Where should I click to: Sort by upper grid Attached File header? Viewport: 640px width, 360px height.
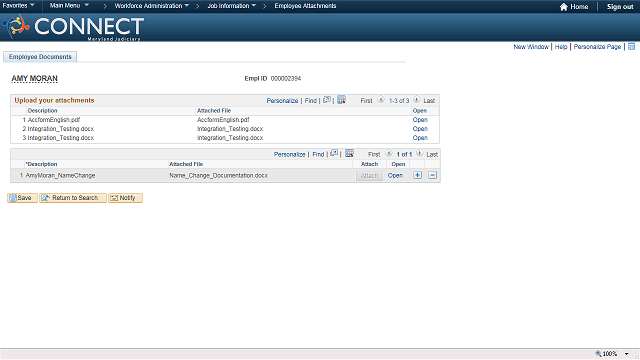(x=214, y=111)
